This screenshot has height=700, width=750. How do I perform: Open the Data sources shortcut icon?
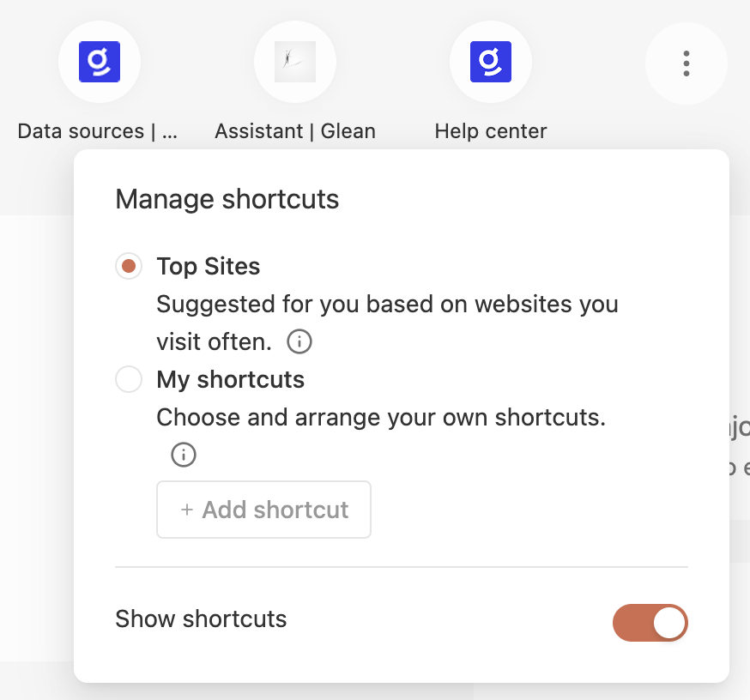pos(100,63)
